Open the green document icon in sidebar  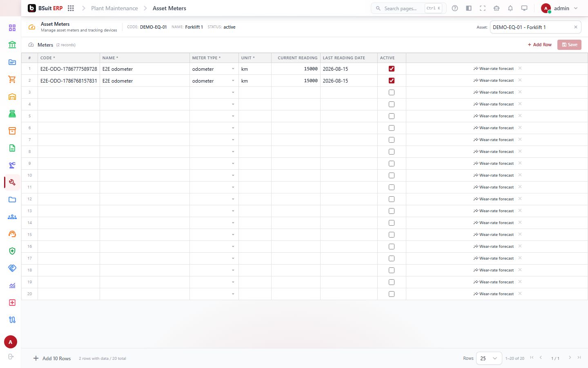12,148
